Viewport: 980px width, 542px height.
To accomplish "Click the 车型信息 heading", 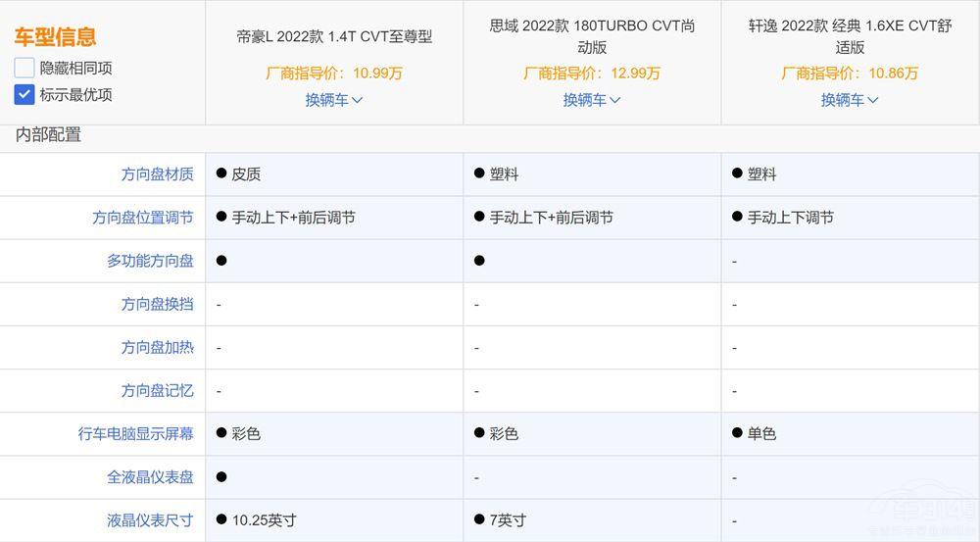I will point(55,37).
